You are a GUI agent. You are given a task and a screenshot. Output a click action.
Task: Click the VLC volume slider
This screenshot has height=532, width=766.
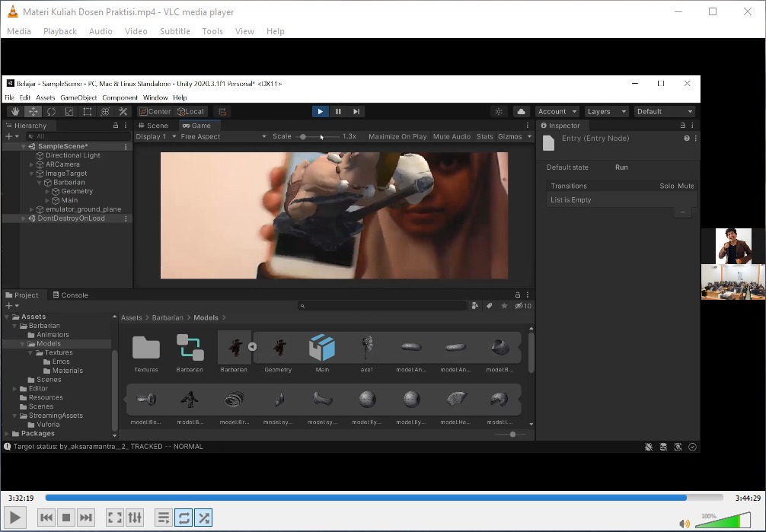(722, 521)
